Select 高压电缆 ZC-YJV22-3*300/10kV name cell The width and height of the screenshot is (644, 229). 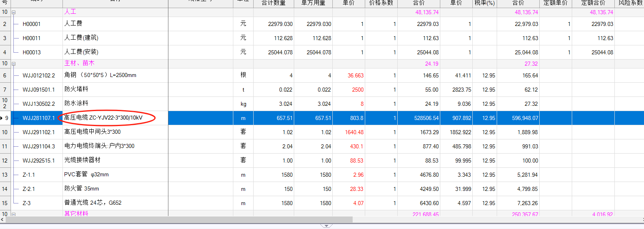pyautogui.click(x=103, y=118)
